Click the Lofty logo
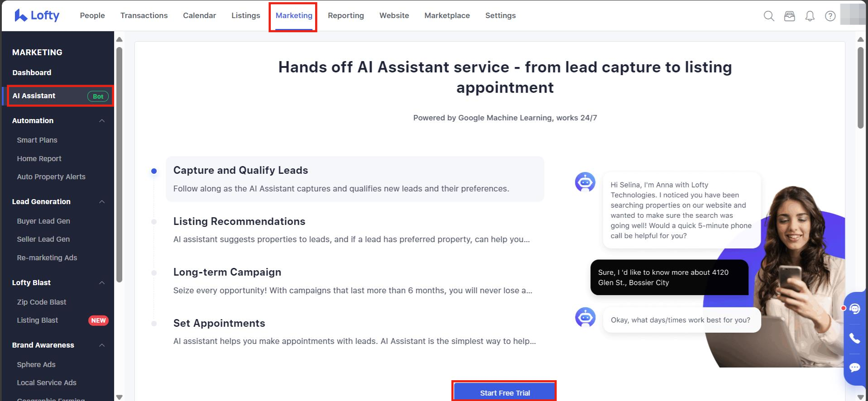 (37, 15)
